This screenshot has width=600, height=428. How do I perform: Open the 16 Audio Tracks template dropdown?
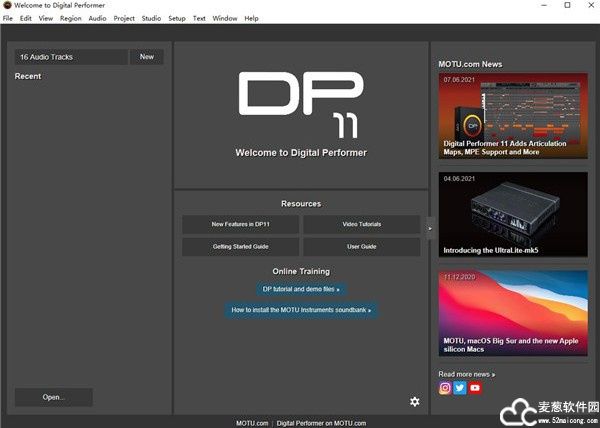click(71, 57)
